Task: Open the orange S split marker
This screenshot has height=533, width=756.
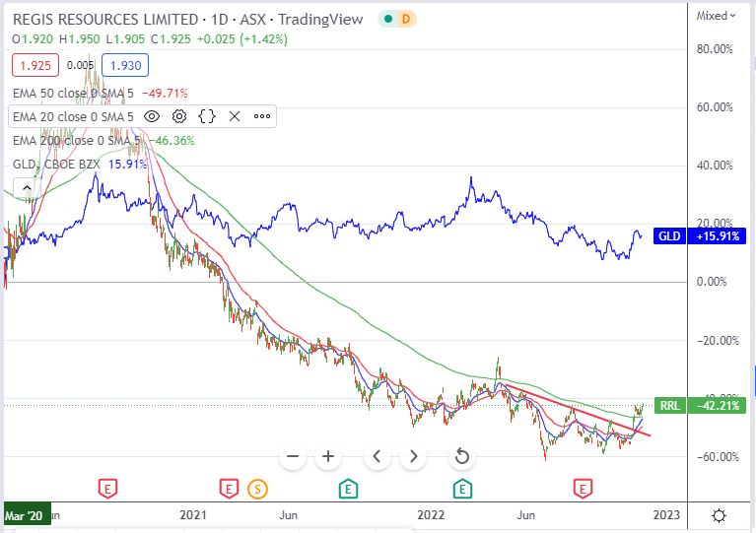Action: (257, 489)
